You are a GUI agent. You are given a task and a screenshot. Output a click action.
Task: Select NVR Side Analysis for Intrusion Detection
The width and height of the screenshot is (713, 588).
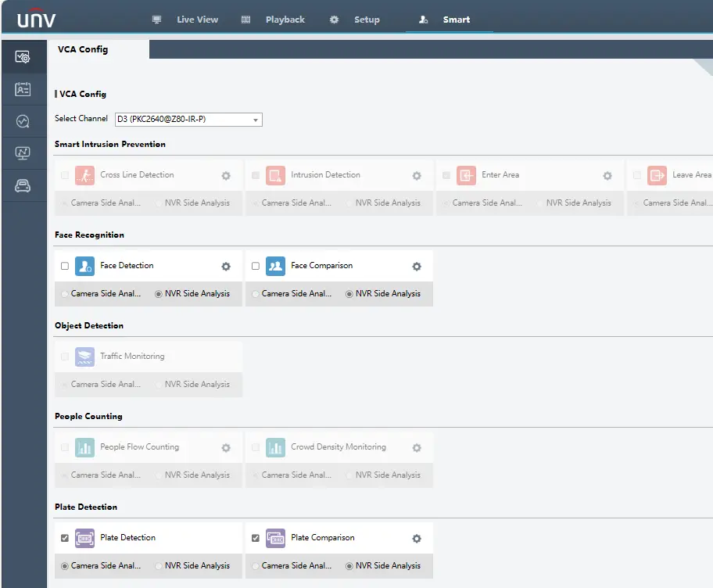349,203
